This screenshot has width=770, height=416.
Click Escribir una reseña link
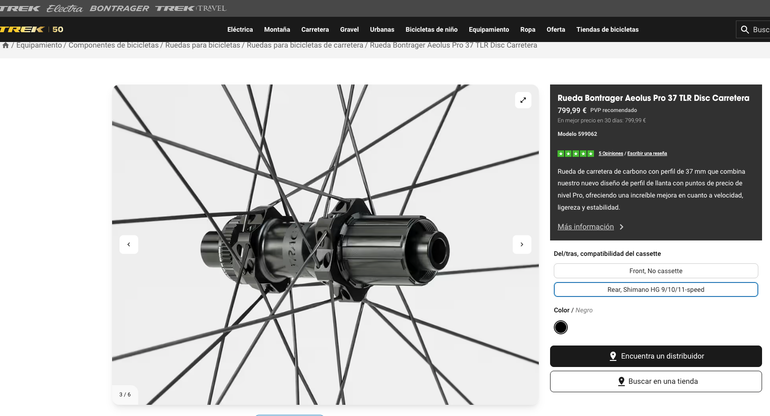click(647, 154)
